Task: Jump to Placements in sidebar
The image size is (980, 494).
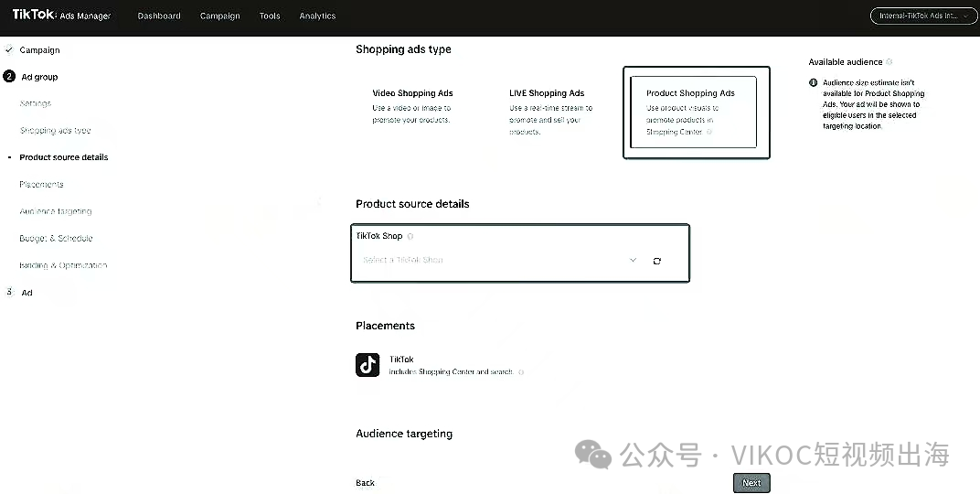Action: point(41,184)
